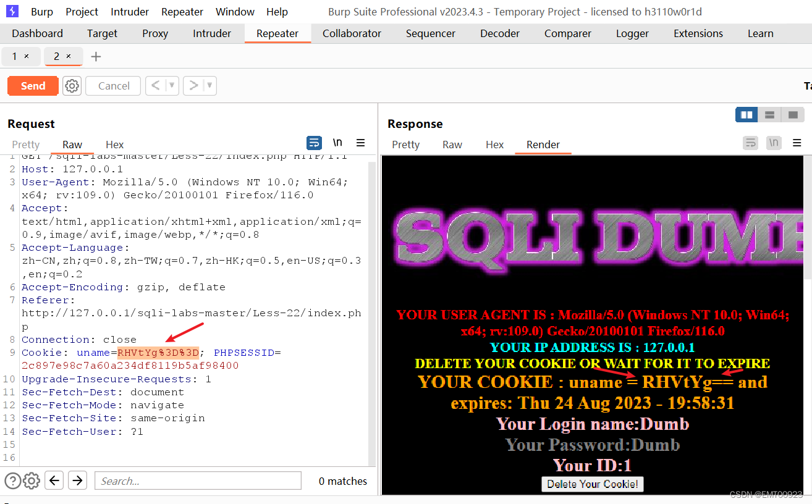The height and width of the screenshot is (504, 812).
Task: Toggle word wrap icon in Response panel
Action: (750, 143)
